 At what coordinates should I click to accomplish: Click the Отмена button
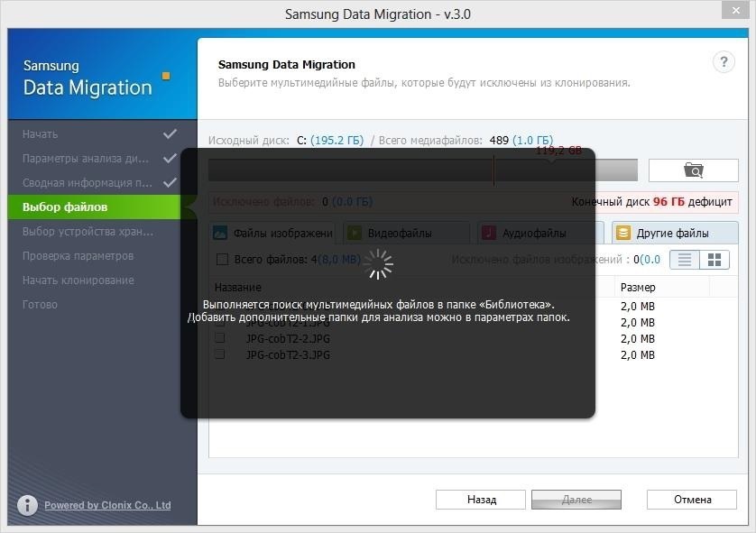pos(692,500)
